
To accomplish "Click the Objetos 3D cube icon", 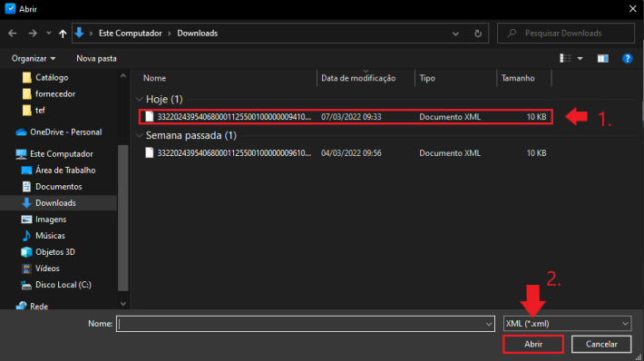I will pos(26,252).
